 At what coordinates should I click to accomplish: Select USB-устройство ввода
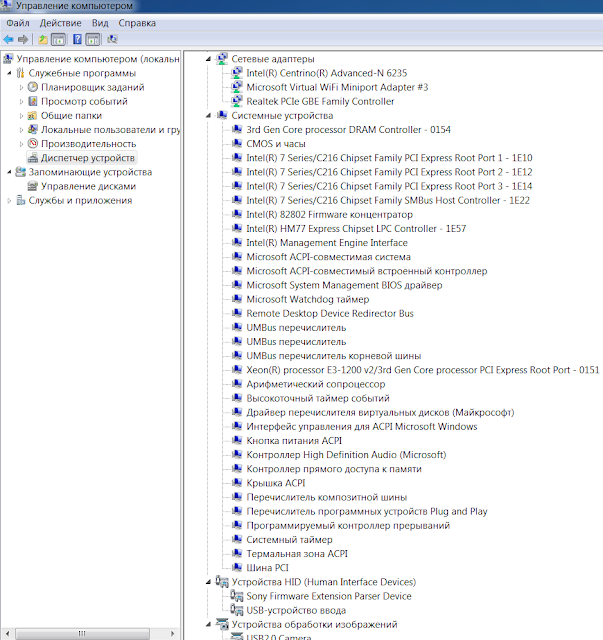tap(296, 610)
